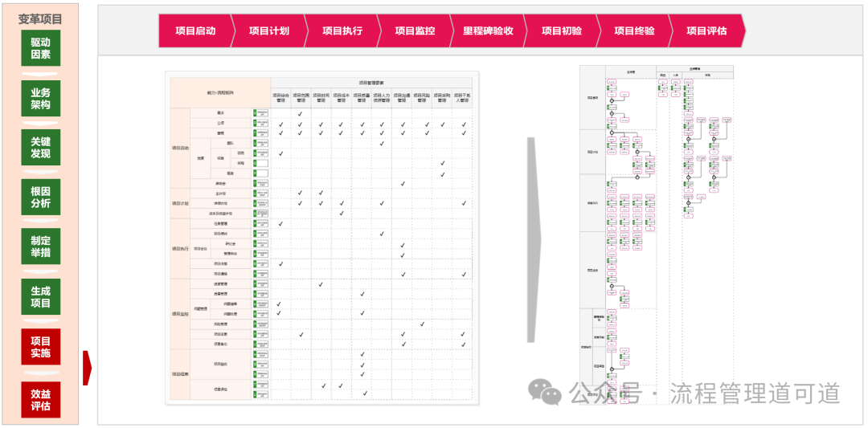868x428 pixels.
Task: Tick the 需求 row checkmark under 项目范围管理
Action: click(x=300, y=113)
